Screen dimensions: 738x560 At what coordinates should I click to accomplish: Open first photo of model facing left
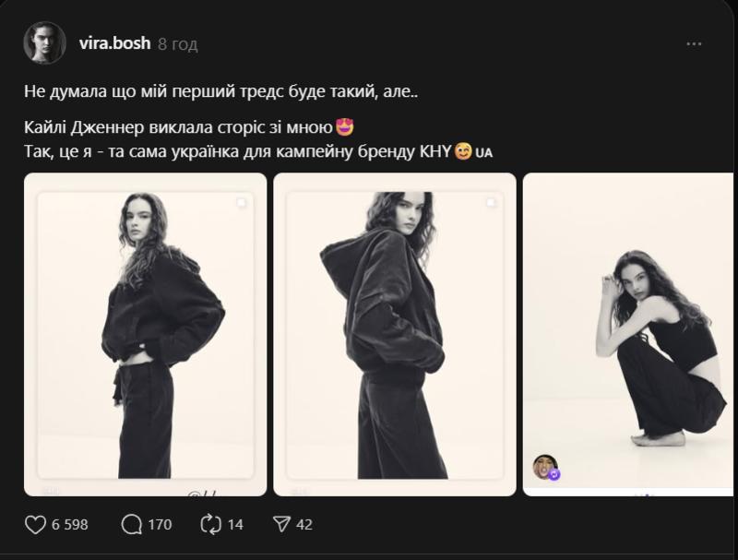click(x=145, y=334)
